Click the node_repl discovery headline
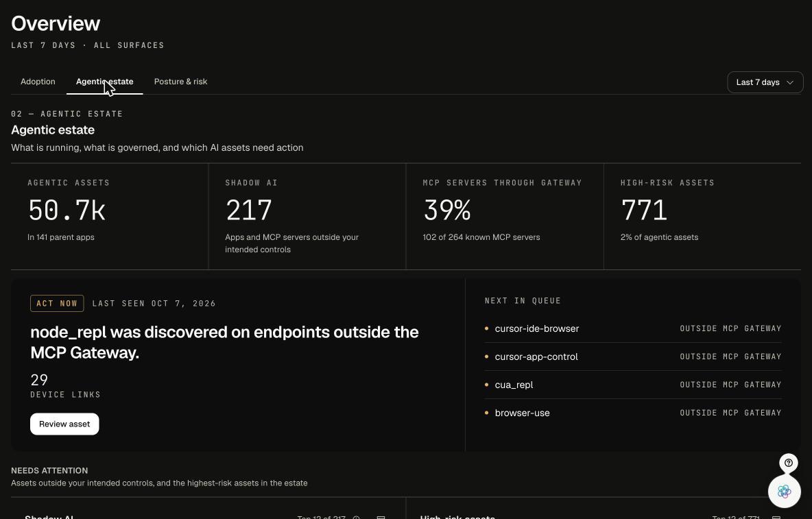Image resolution: width=812 pixels, height=519 pixels. (224, 342)
